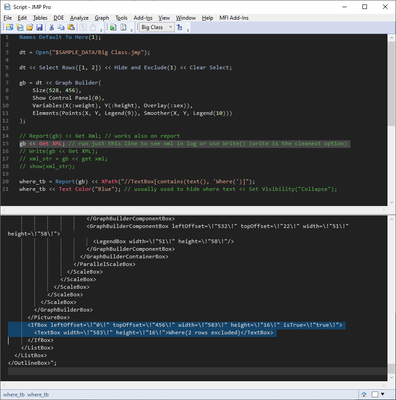Open the DOE menu

coord(59,18)
